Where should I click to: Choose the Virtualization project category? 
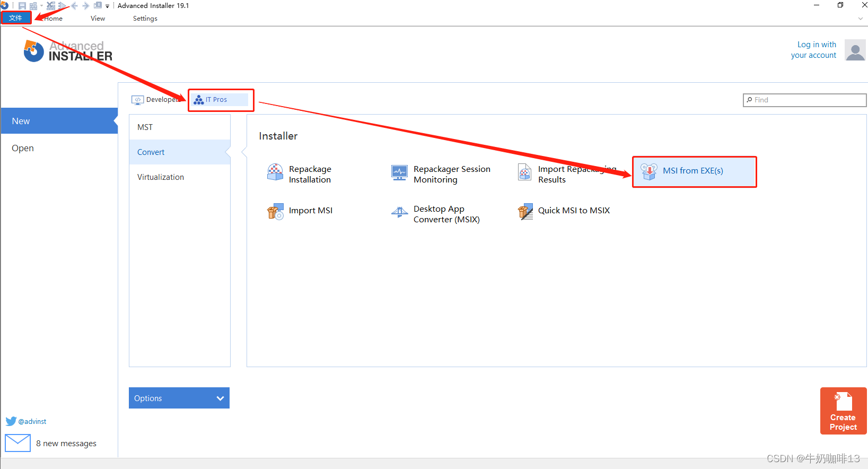[x=180, y=177]
